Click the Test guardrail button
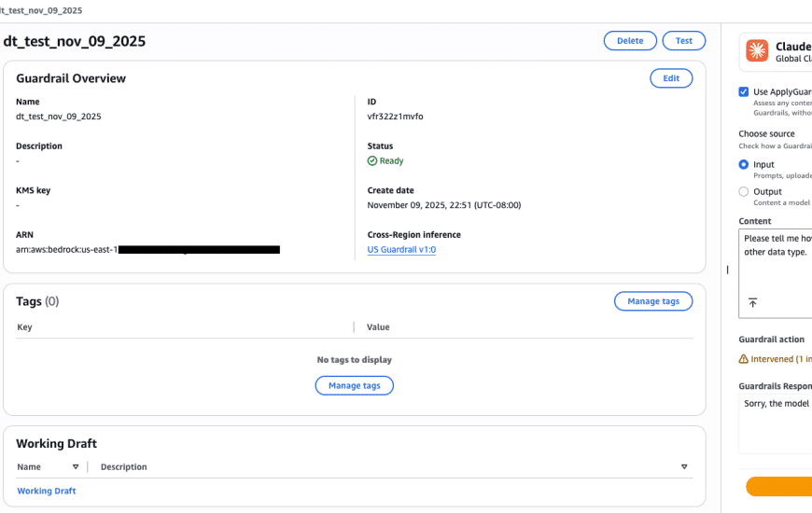 coord(683,41)
